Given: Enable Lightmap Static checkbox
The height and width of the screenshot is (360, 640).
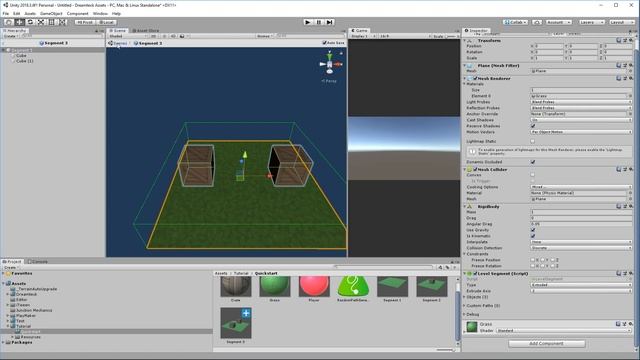Looking at the screenshot, I should (533, 141).
